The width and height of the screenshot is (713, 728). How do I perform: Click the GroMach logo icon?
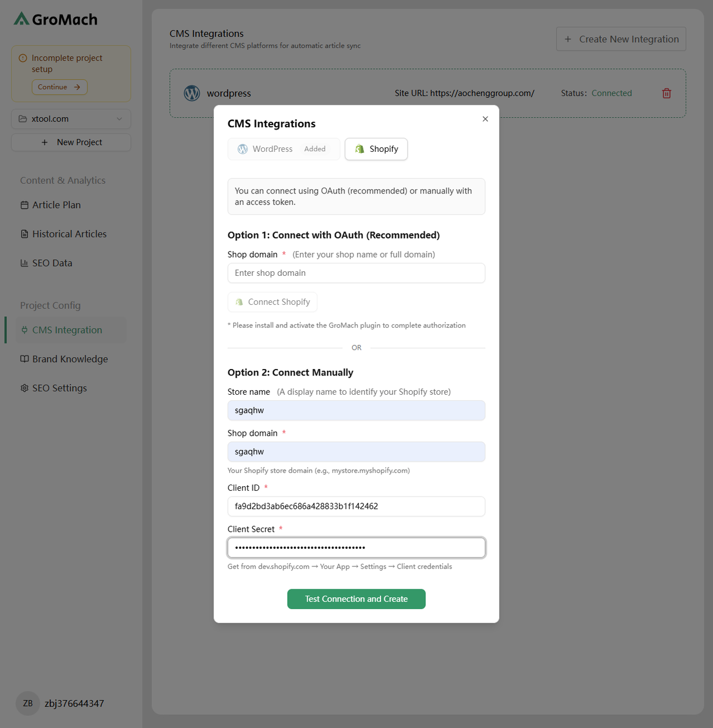(22, 19)
